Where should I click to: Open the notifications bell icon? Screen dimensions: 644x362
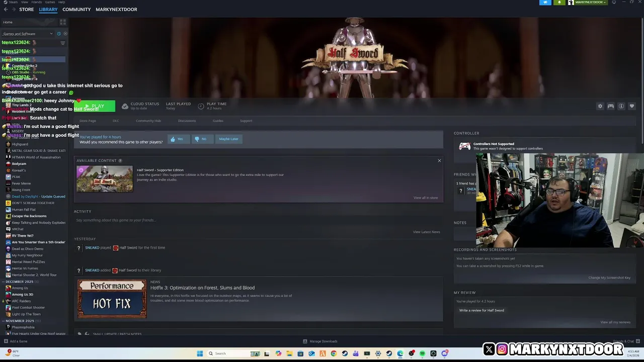[559, 3]
